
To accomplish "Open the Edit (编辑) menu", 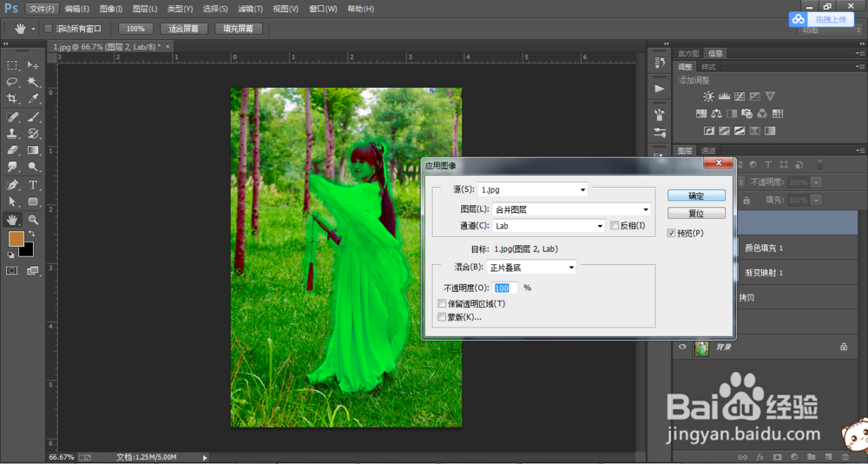I will [x=77, y=9].
